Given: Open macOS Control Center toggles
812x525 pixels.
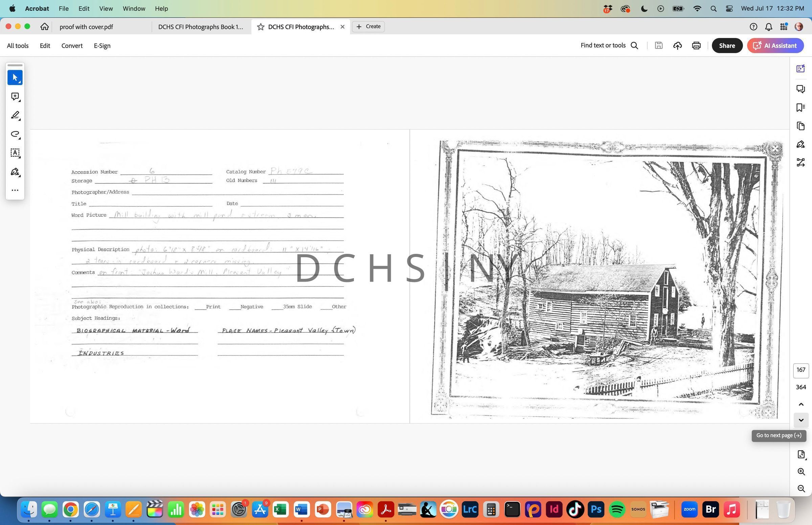Looking at the screenshot, I should click(729, 8).
